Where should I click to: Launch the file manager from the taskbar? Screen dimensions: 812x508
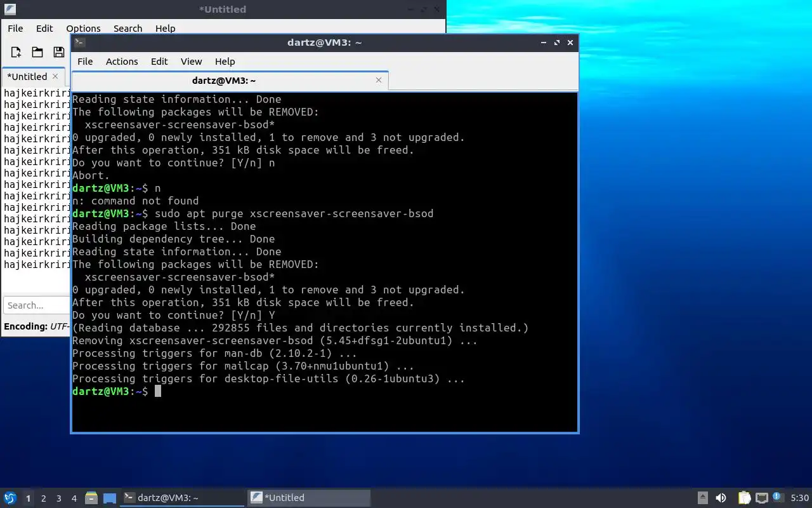[91, 498]
